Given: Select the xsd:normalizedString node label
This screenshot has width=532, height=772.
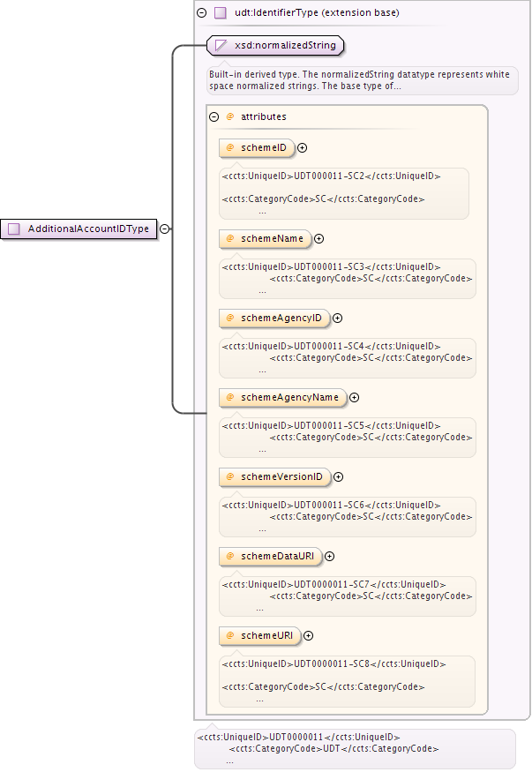Looking at the screenshot, I should point(286,45).
